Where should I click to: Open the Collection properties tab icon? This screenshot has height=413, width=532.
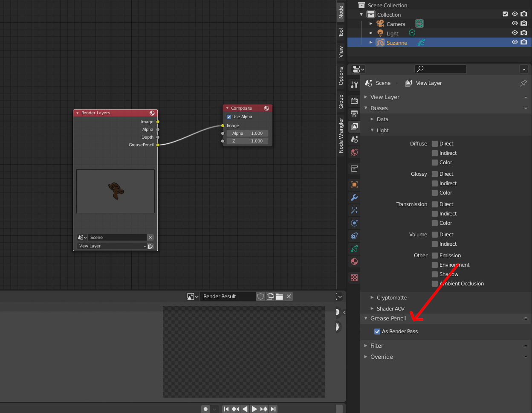coord(354,168)
